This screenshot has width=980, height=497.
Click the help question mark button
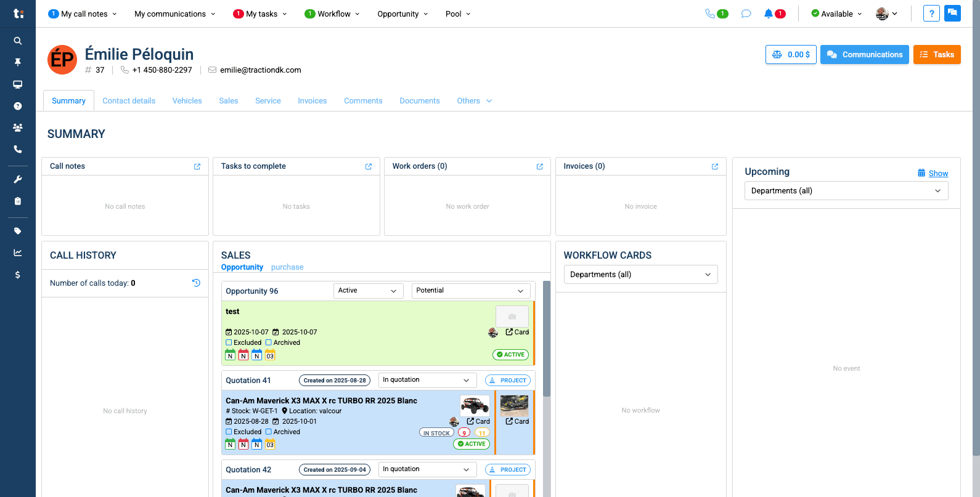click(931, 14)
